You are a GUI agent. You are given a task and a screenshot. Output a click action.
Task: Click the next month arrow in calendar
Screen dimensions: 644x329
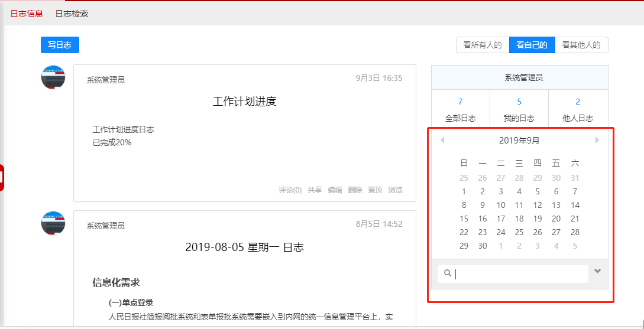tap(597, 140)
